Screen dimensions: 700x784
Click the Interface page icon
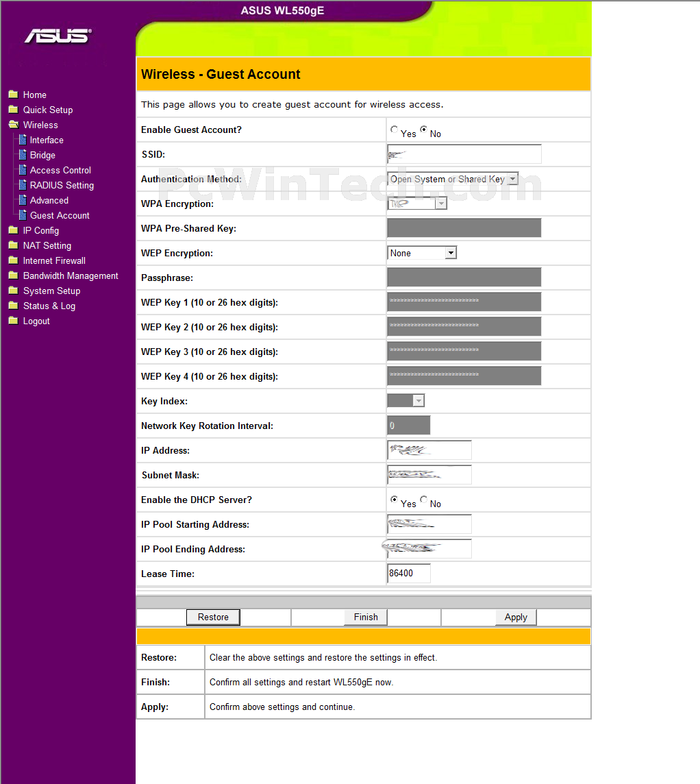23,140
